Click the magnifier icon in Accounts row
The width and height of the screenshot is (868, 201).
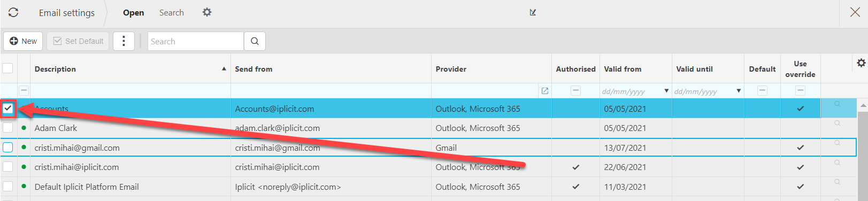[838, 104]
